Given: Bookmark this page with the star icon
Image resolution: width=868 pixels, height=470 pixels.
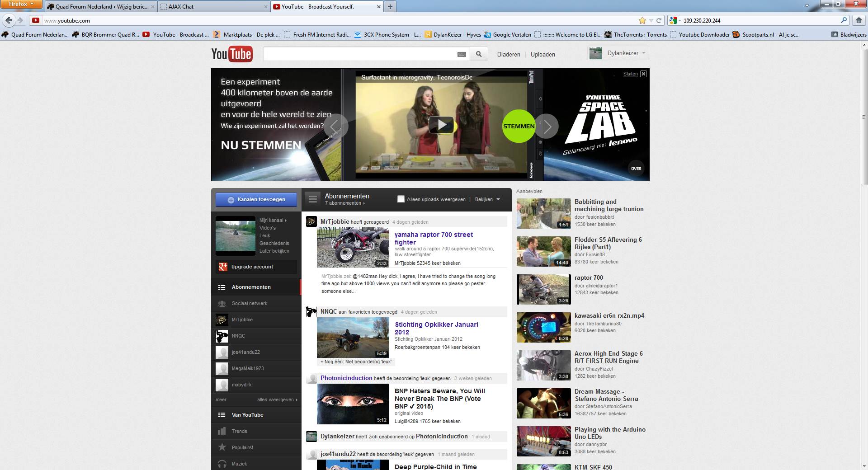Looking at the screenshot, I should [642, 20].
